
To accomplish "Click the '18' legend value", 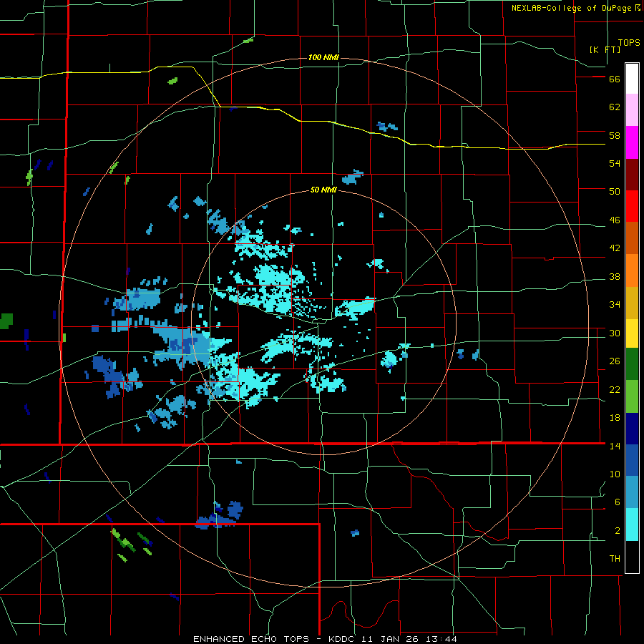I will pyautogui.click(x=615, y=418).
